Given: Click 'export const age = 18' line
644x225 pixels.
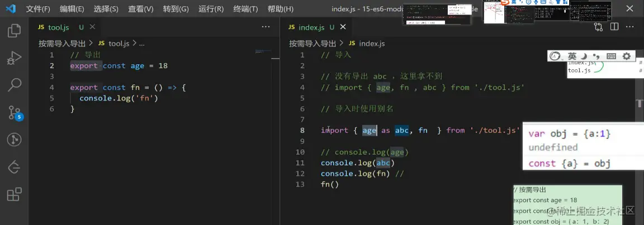Looking at the screenshot, I should 119,66.
